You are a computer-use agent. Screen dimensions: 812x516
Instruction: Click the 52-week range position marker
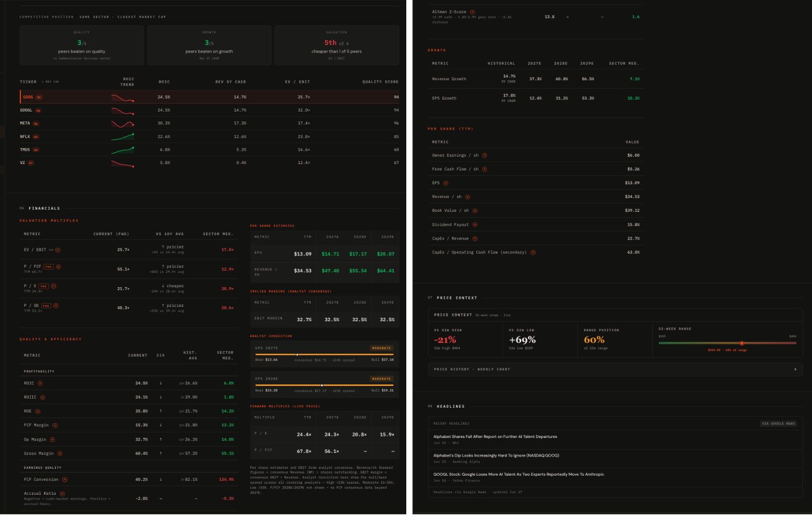click(741, 343)
